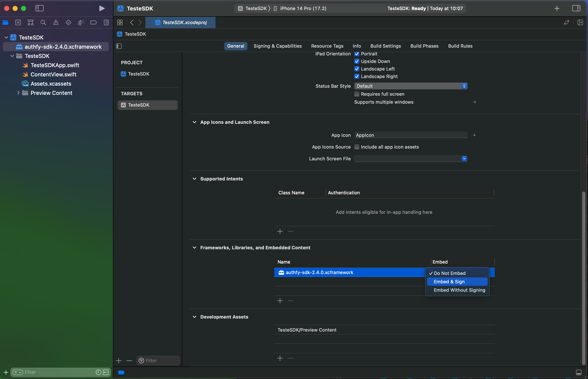Open the Info tab
This screenshot has height=379, width=588.
click(x=357, y=46)
